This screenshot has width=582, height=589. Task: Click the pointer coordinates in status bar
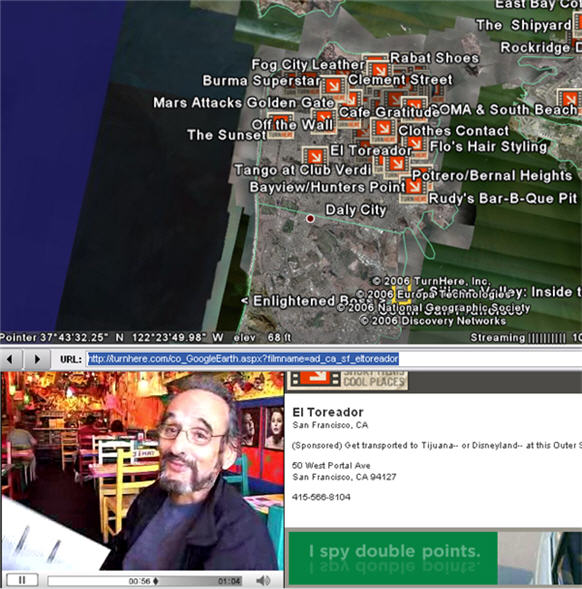112,337
